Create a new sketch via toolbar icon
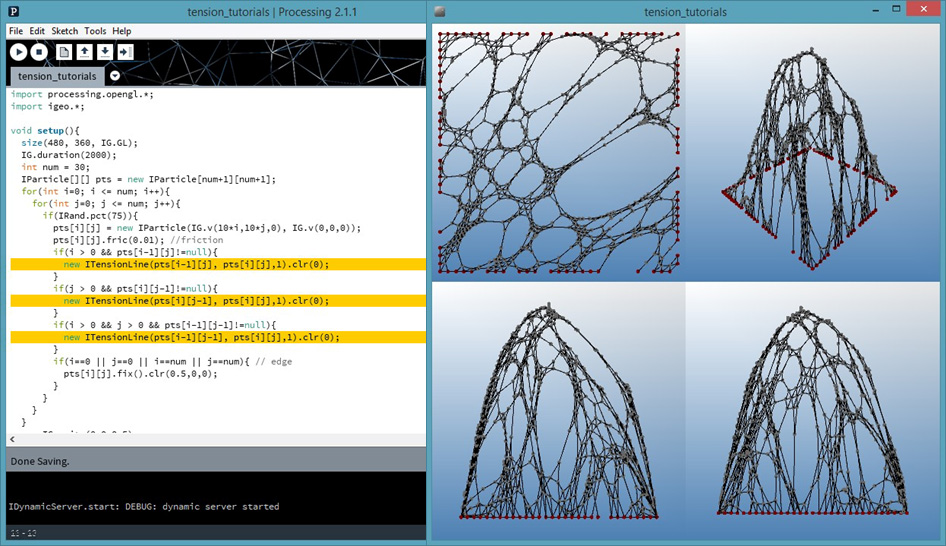 pos(65,51)
